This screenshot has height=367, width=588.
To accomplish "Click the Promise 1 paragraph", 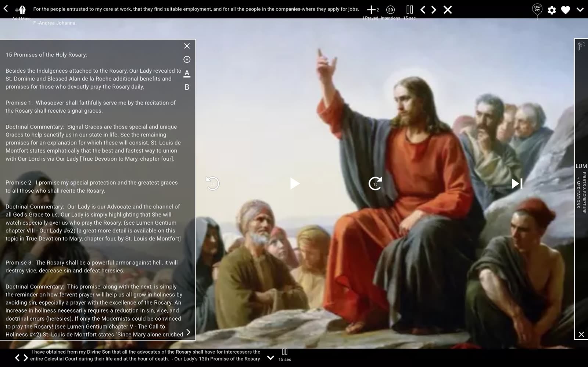I will click(x=91, y=107).
